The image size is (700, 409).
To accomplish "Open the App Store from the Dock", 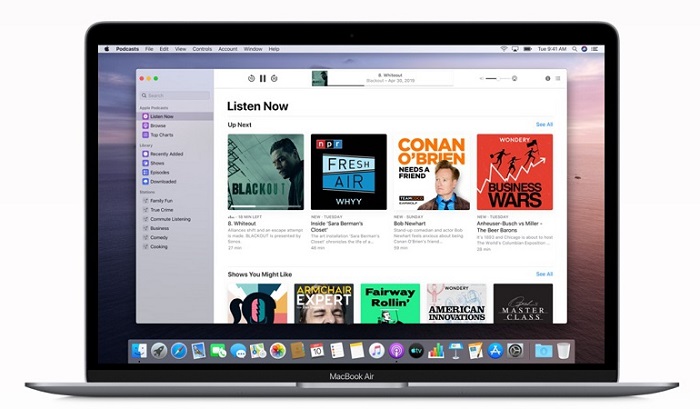I will point(495,351).
